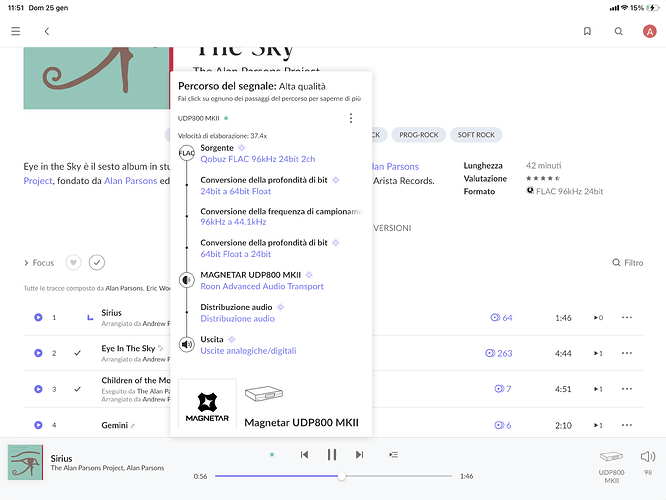This screenshot has height=500, width=666.
Task: Bookmark this album page
Action: point(587,31)
